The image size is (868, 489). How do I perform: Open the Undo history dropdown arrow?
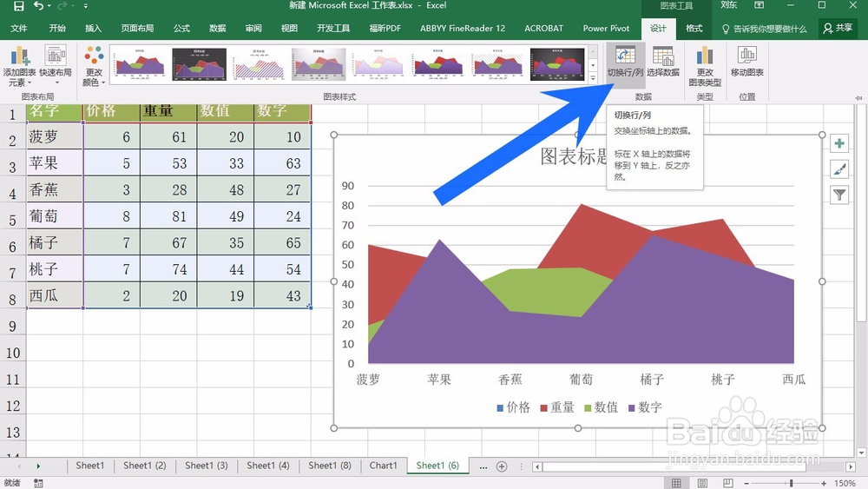[49, 6]
